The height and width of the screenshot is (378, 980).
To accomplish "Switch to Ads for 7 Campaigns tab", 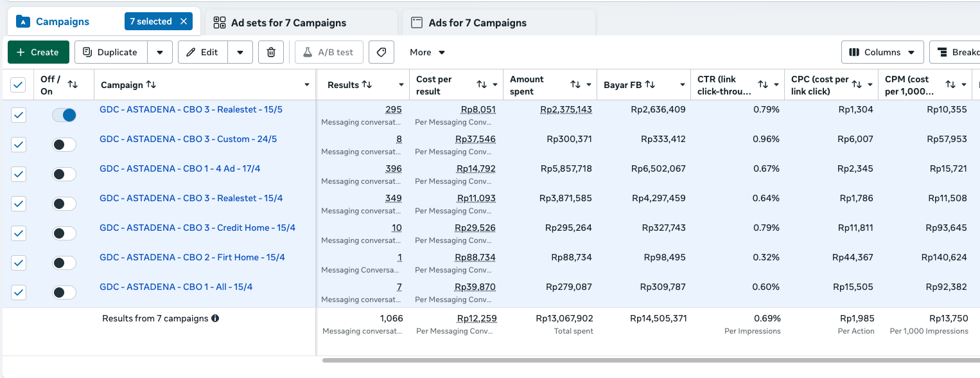I will click(x=469, y=22).
